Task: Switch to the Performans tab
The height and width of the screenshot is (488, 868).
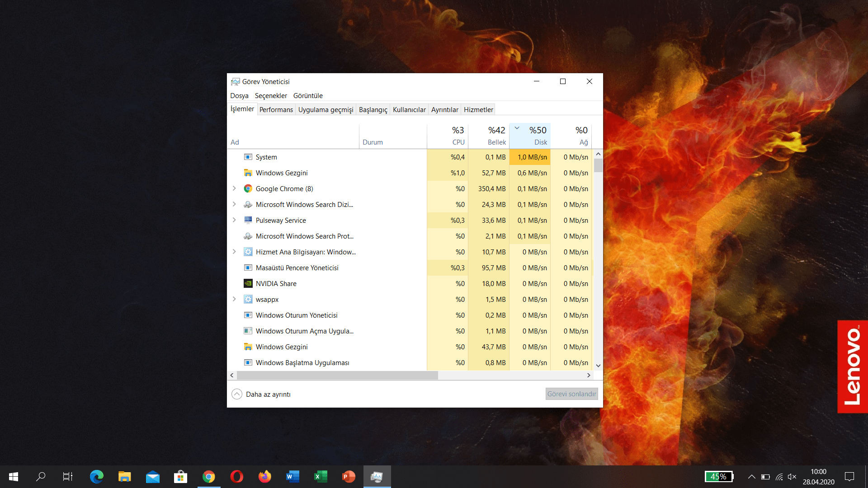Action: pyautogui.click(x=276, y=109)
